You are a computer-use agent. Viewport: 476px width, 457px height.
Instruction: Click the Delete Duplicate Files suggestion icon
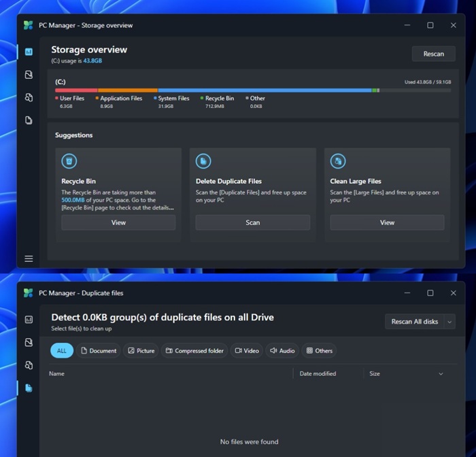coord(203,161)
